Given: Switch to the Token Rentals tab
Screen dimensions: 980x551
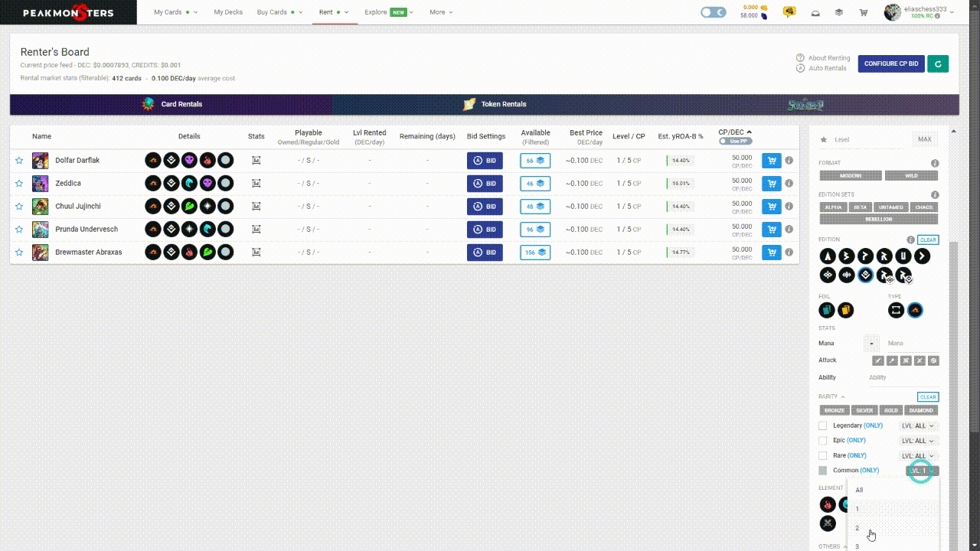Looking at the screenshot, I should pyautogui.click(x=494, y=104).
